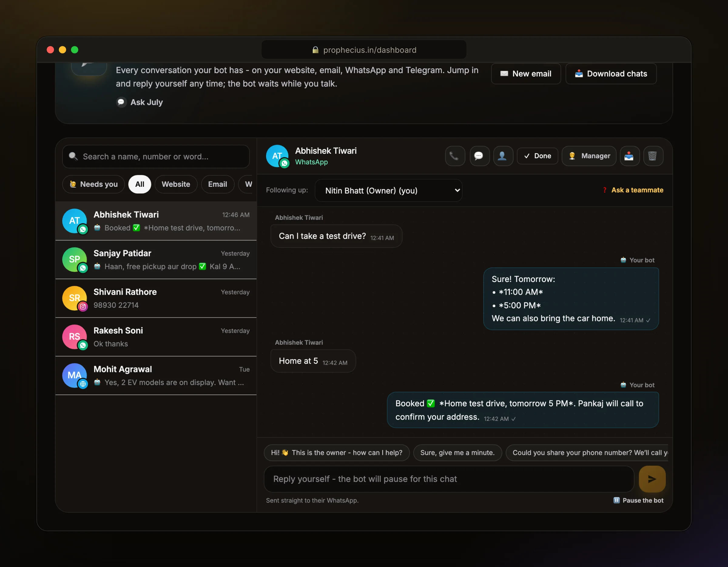Select the Email filter tab
Screen dimensions: 728x567
tap(218, 184)
